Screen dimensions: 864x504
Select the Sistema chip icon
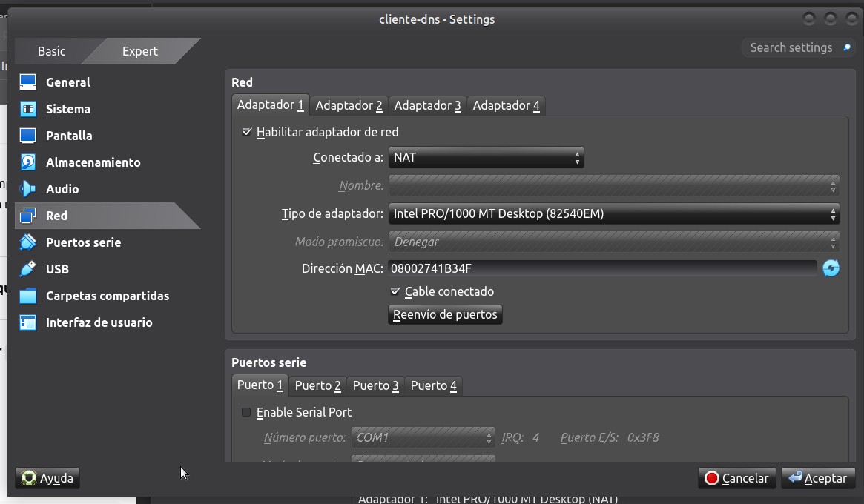click(28, 109)
